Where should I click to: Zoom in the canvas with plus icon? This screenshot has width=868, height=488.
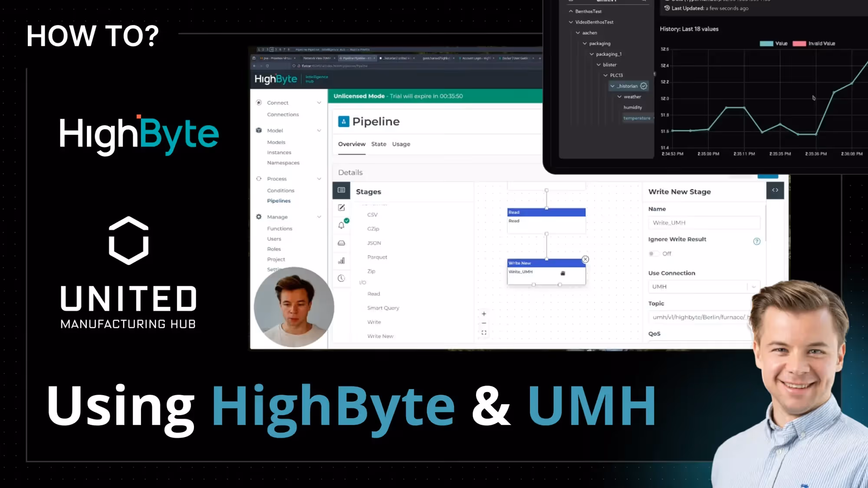click(484, 314)
